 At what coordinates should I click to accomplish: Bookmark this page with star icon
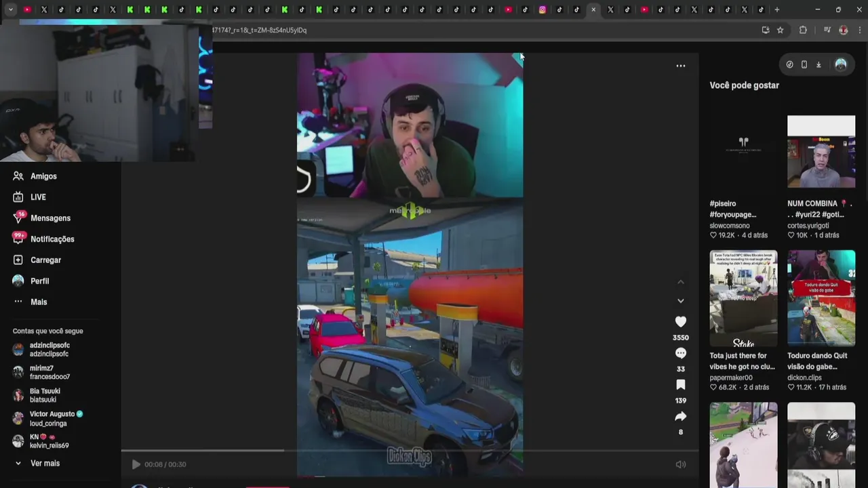tap(781, 30)
